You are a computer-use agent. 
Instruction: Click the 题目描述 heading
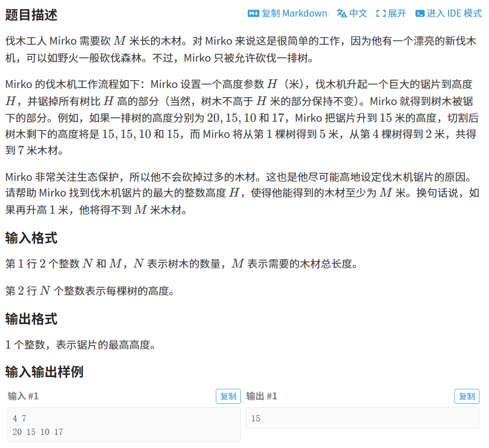click(31, 14)
